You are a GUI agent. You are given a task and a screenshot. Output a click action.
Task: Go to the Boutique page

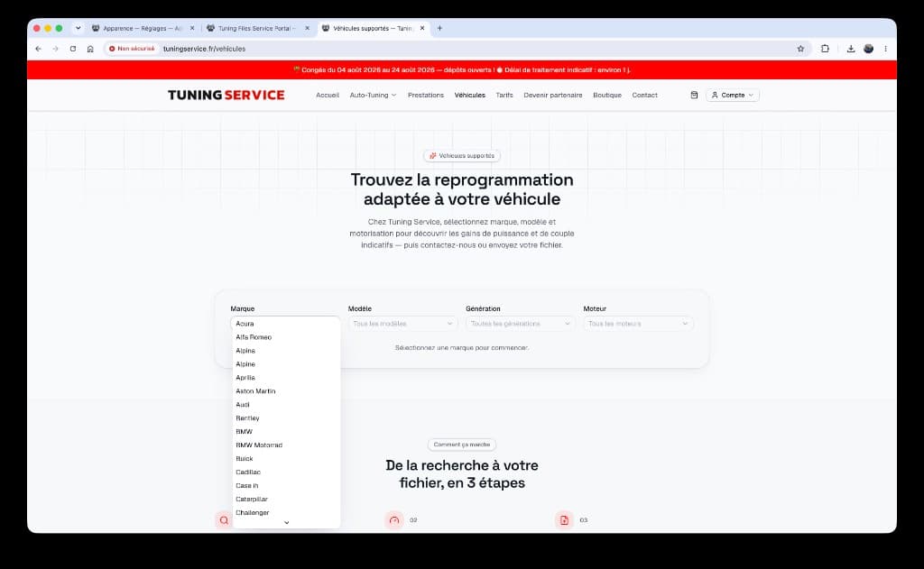[607, 95]
